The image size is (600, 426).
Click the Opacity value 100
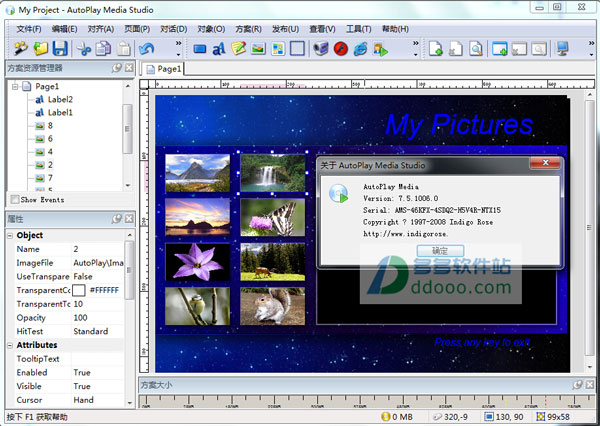(x=98, y=318)
